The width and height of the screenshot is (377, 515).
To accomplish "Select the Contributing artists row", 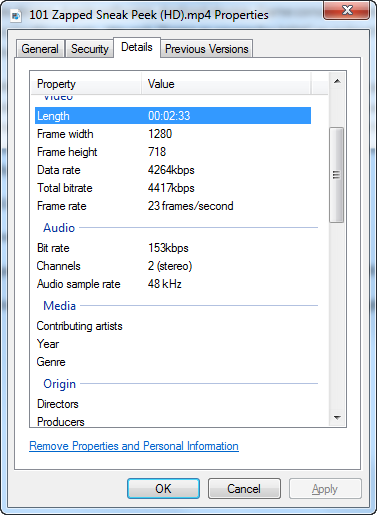I will click(x=173, y=326).
